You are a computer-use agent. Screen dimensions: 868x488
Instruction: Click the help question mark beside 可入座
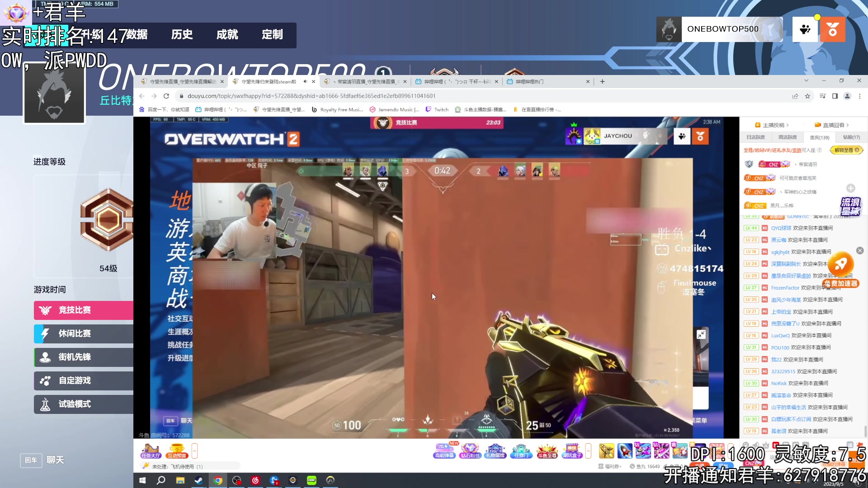pos(819,150)
